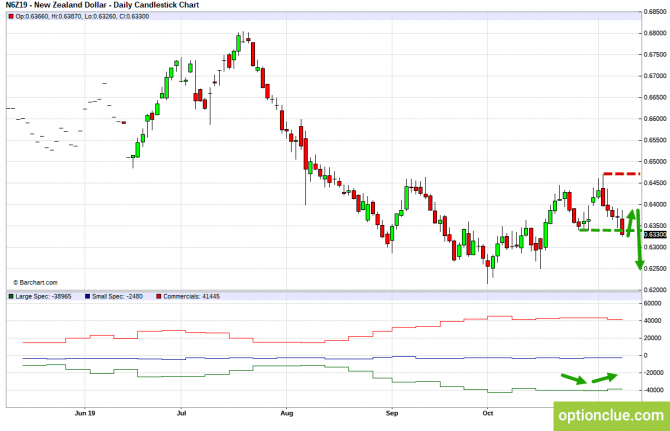The image size is (670, 431).
Task: Click the 0.68000 price axis label
Action: pos(655,33)
